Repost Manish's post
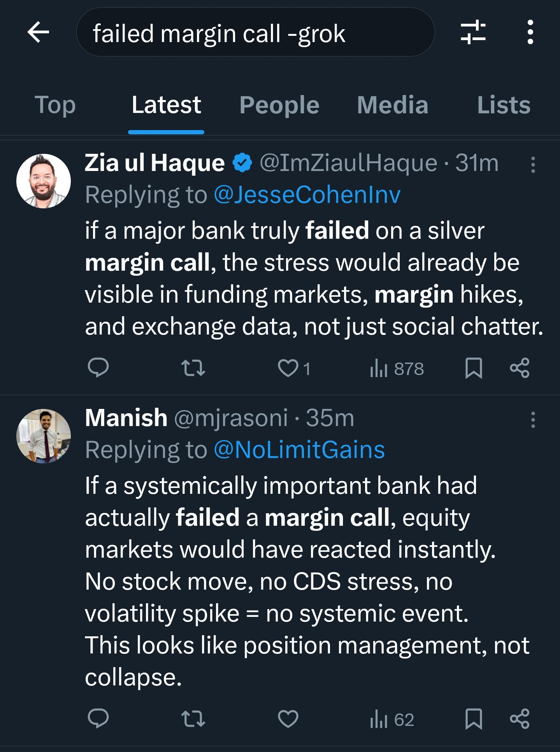This screenshot has height=752, width=560. (193, 718)
